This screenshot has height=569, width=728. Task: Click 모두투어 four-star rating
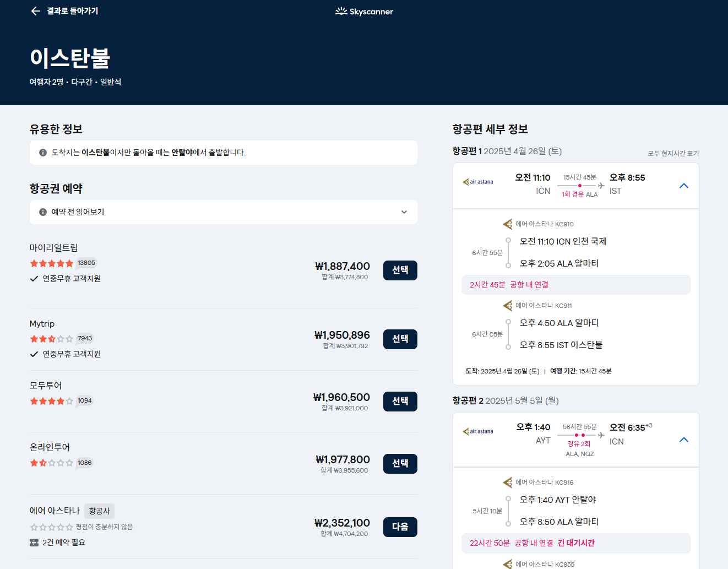click(x=52, y=401)
